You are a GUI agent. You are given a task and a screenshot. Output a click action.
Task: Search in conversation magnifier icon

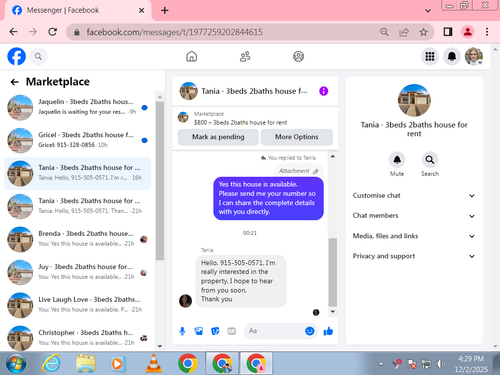tap(430, 160)
